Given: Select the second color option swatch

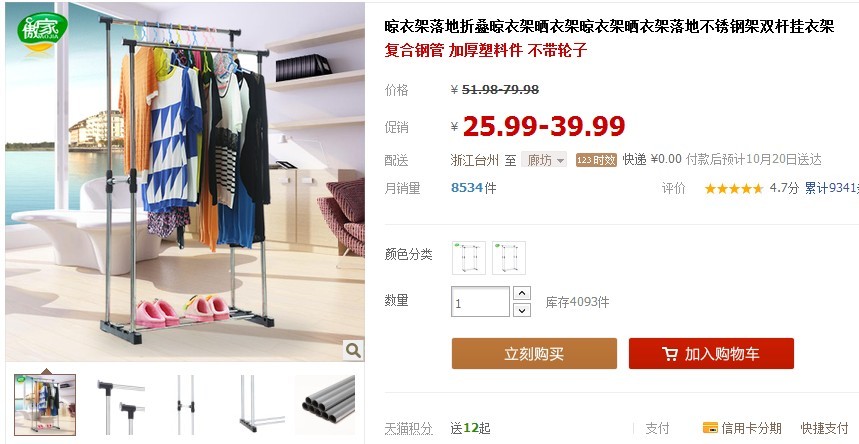Looking at the screenshot, I should click(508, 258).
